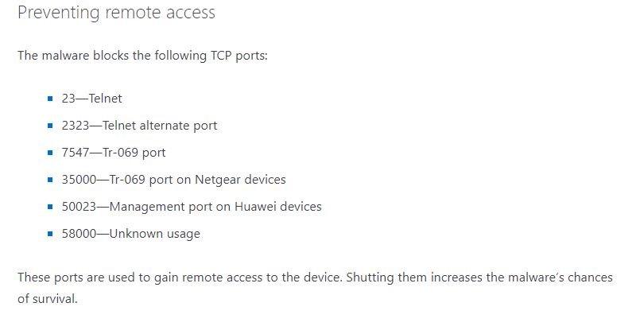Click the bullet before 58000—Unknown usage
Screen dimensions: 644x330
point(50,234)
